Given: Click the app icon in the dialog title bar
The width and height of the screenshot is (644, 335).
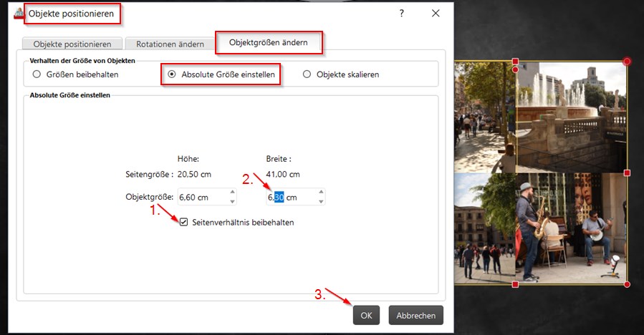Looking at the screenshot, I should pos(19,13).
